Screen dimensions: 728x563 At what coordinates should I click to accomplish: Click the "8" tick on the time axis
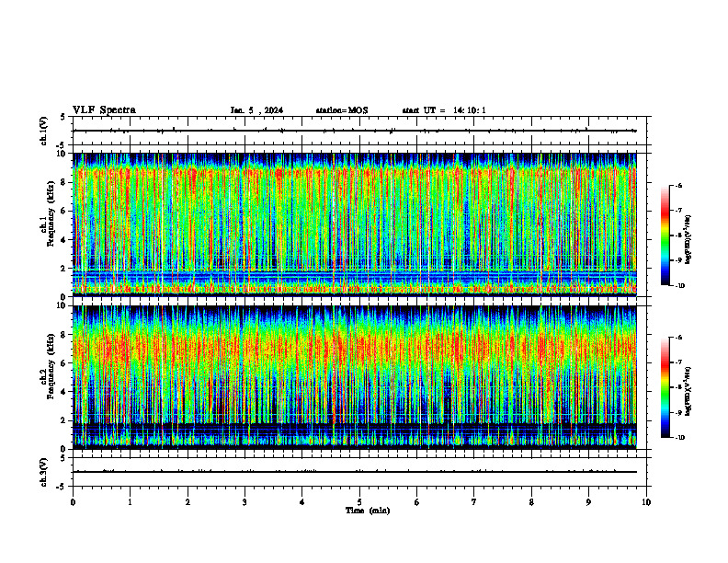pyautogui.click(x=531, y=502)
